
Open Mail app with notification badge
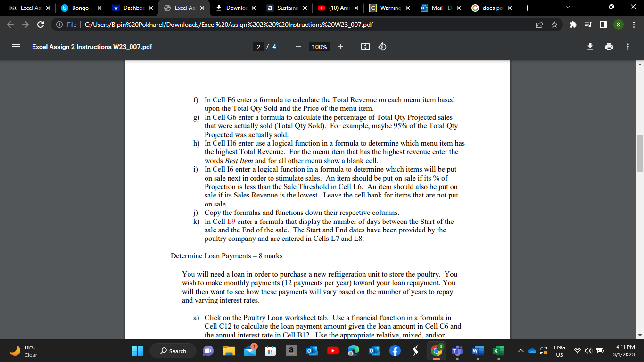(250, 350)
